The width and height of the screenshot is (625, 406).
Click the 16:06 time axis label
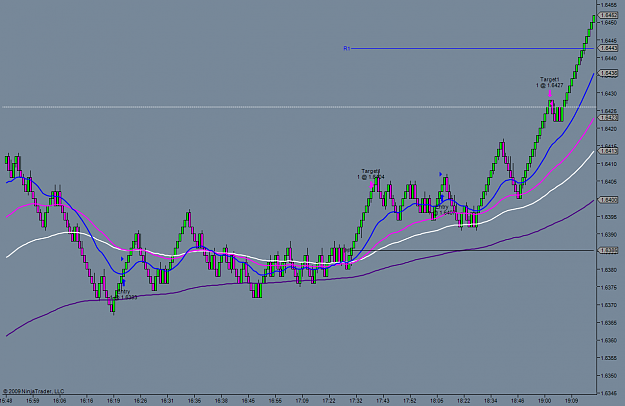[x=59, y=400]
